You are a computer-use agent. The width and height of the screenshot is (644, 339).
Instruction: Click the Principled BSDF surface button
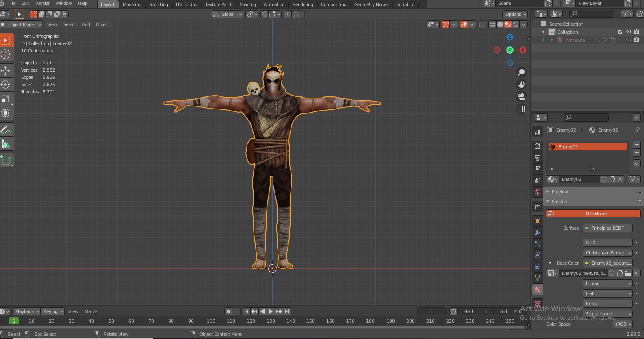click(607, 228)
